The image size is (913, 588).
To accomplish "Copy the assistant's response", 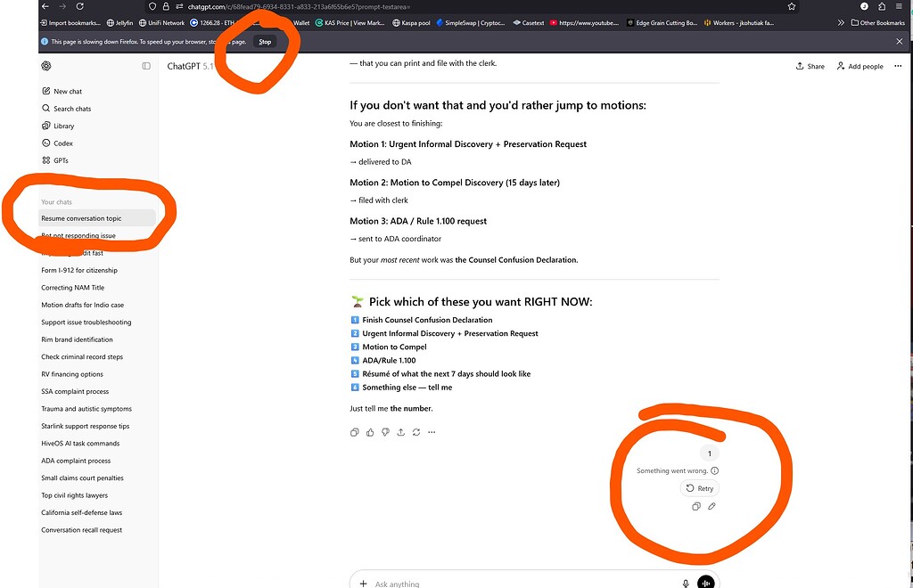I will click(x=354, y=432).
